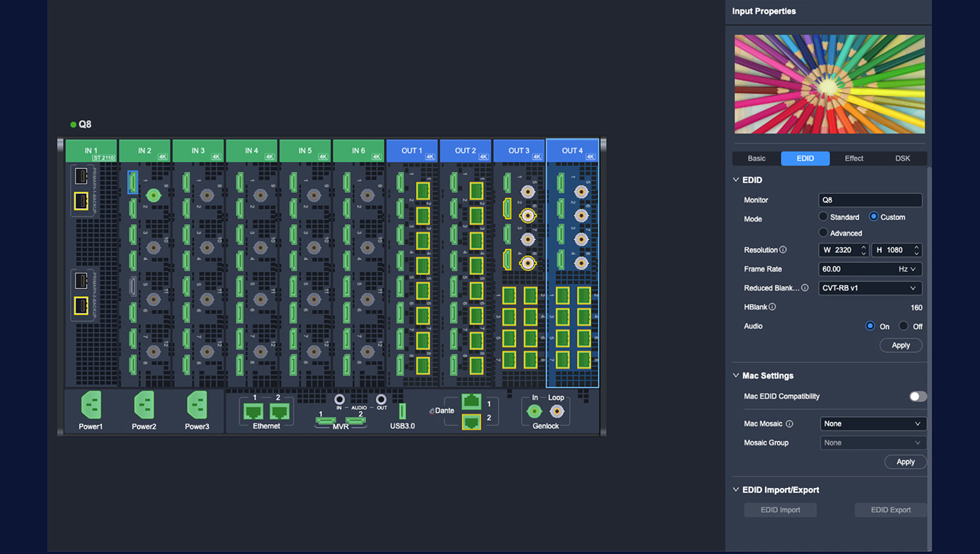Switch to the Effect tab
The width and height of the screenshot is (980, 554).
(x=854, y=158)
